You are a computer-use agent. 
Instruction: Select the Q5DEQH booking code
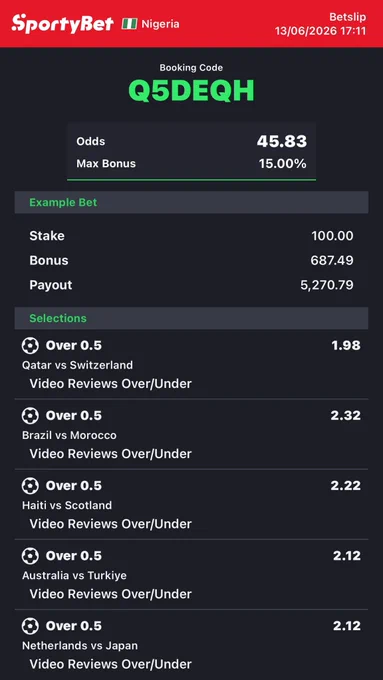point(191,91)
